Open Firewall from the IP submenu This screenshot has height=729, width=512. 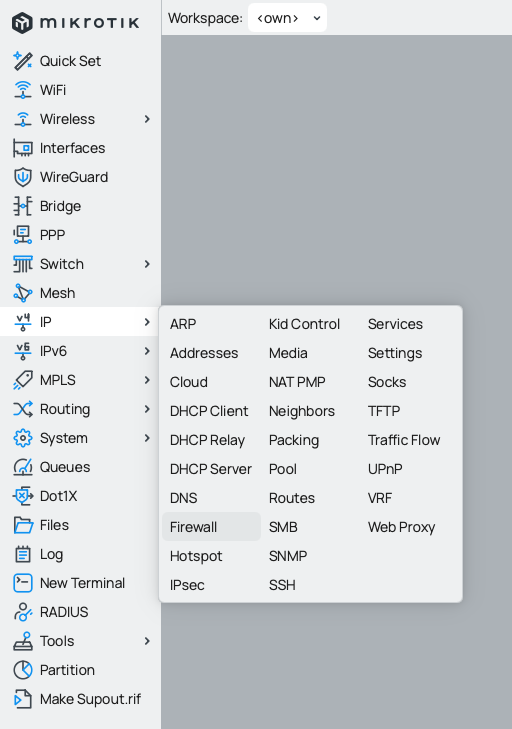[212, 527]
